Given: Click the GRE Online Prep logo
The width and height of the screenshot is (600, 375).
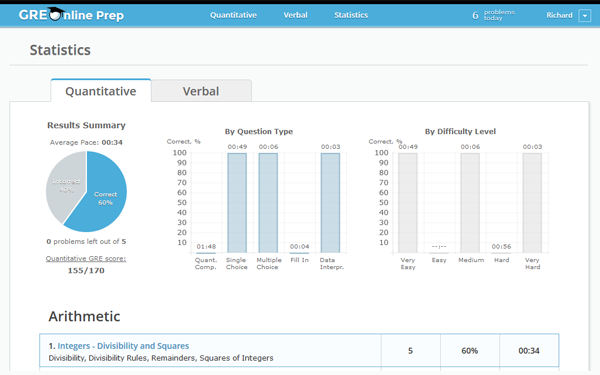Looking at the screenshot, I should pyautogui.click(x=71, y=15).
